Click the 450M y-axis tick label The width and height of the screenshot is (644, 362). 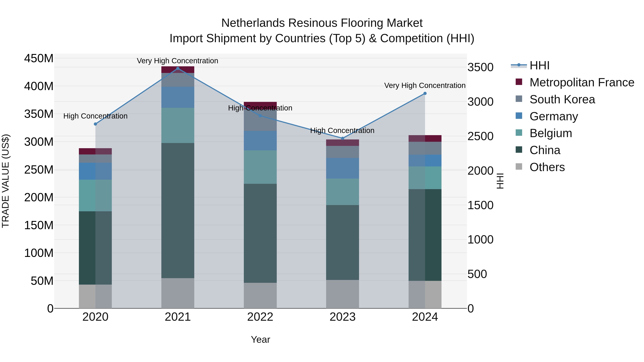pos(39,58)
